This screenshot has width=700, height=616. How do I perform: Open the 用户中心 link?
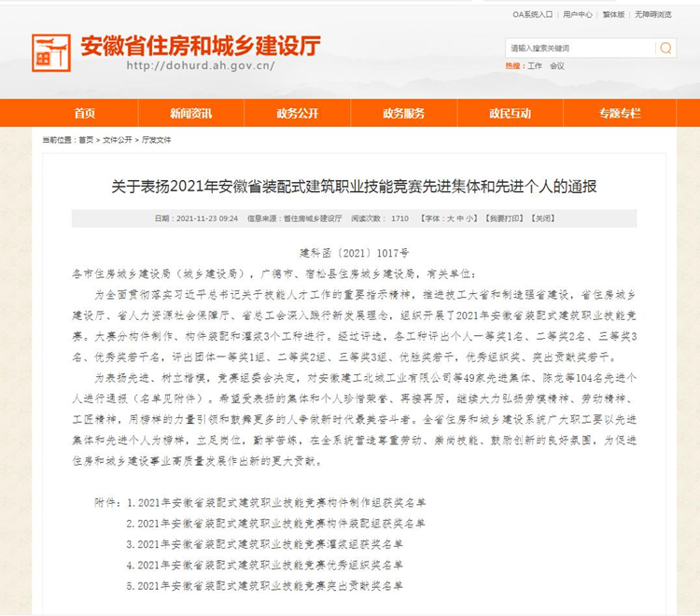coord(578,15)
